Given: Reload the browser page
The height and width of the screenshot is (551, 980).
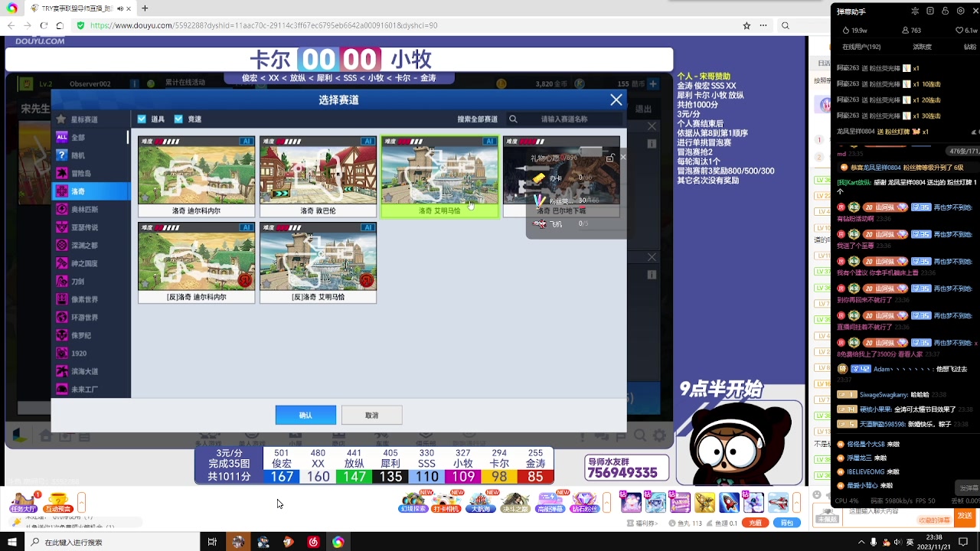Looking at the screenshot, I should pyautogui.click(x=44, y=25).
